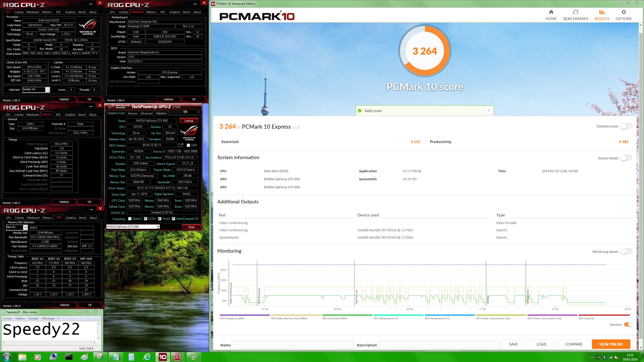Open NVIDIA tray icon

coord(598,357)
